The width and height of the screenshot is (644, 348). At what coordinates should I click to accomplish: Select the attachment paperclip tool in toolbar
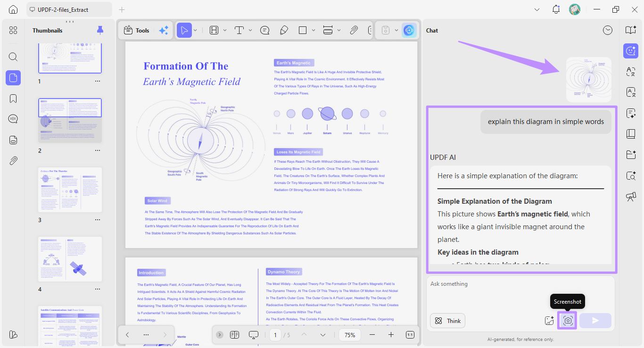coord(354,30)
